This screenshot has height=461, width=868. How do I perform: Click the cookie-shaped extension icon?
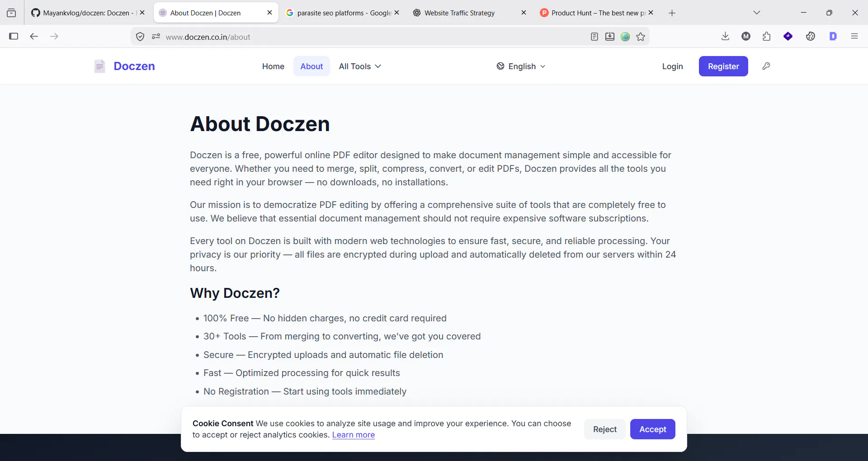click(x=811, y=36)
